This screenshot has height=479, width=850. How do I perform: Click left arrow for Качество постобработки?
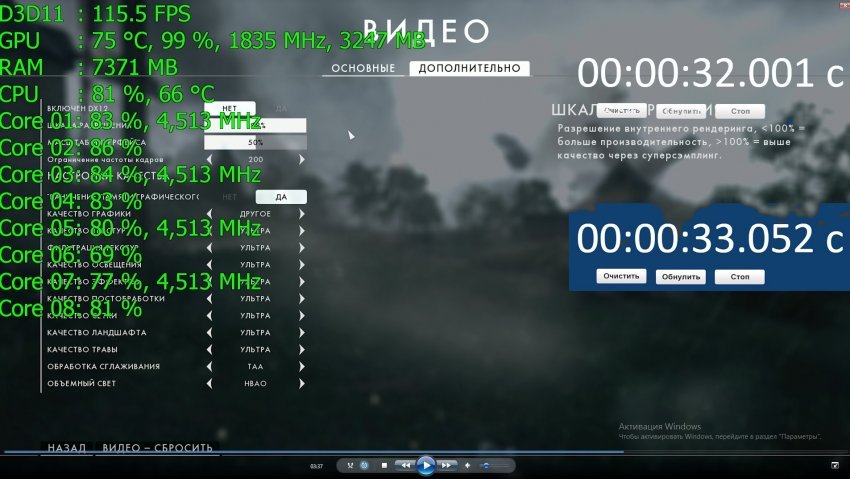210,299
